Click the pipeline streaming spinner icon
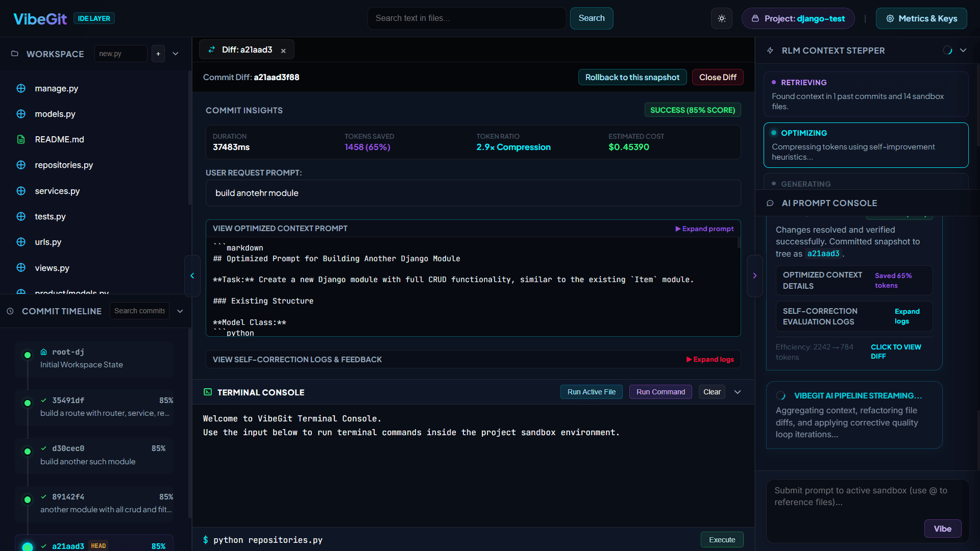Viewport: 980px width, 551px height. tap(780, 395)
